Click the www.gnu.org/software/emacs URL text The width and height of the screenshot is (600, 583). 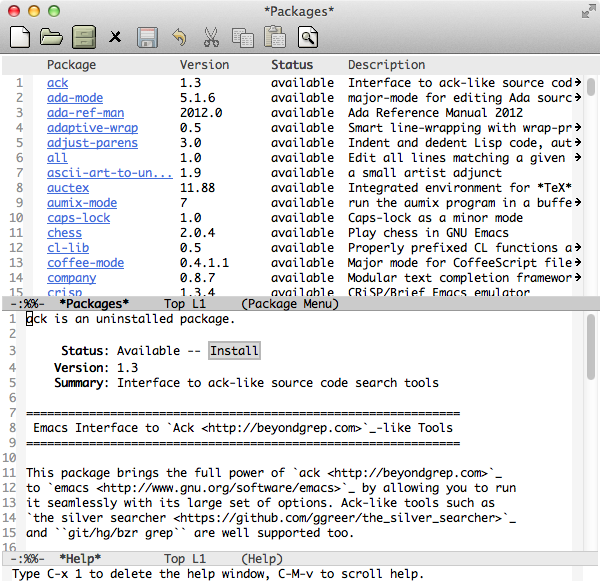click(x=218, y=488)
